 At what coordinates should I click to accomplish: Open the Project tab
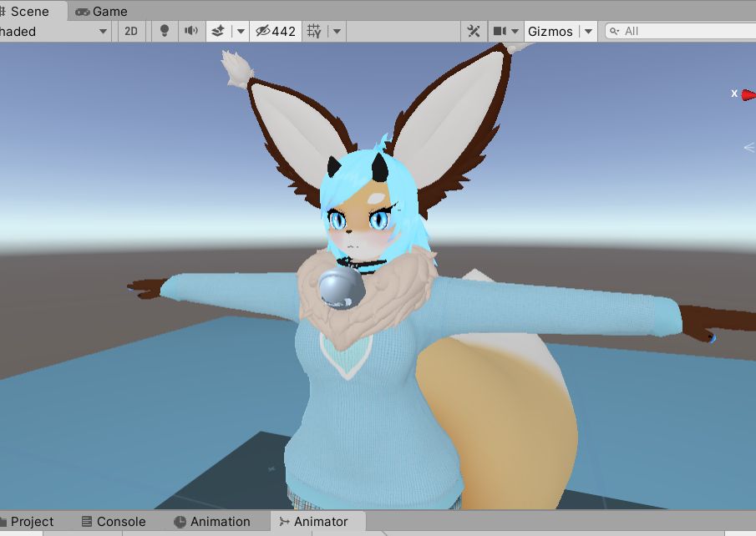(x=27, y=522)
